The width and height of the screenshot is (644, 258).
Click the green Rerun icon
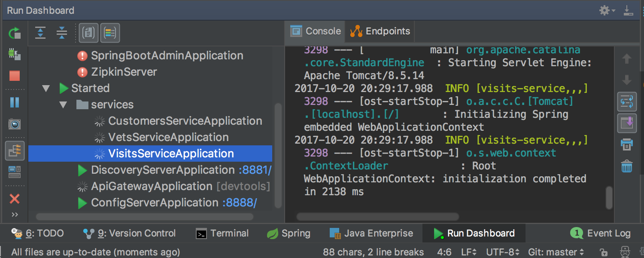pos(15,33)
